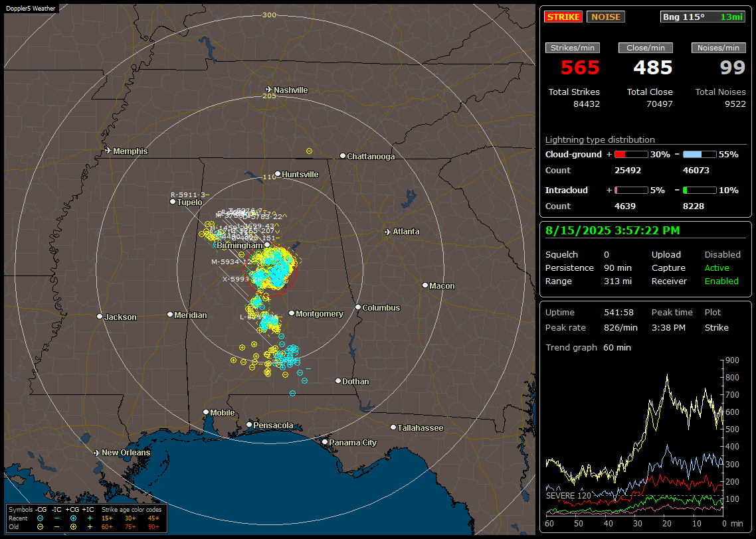Viewport: 756px width, 539px height.
Task: Click the isolated strike symbol near Chattanooga
Action: [309, 151]
